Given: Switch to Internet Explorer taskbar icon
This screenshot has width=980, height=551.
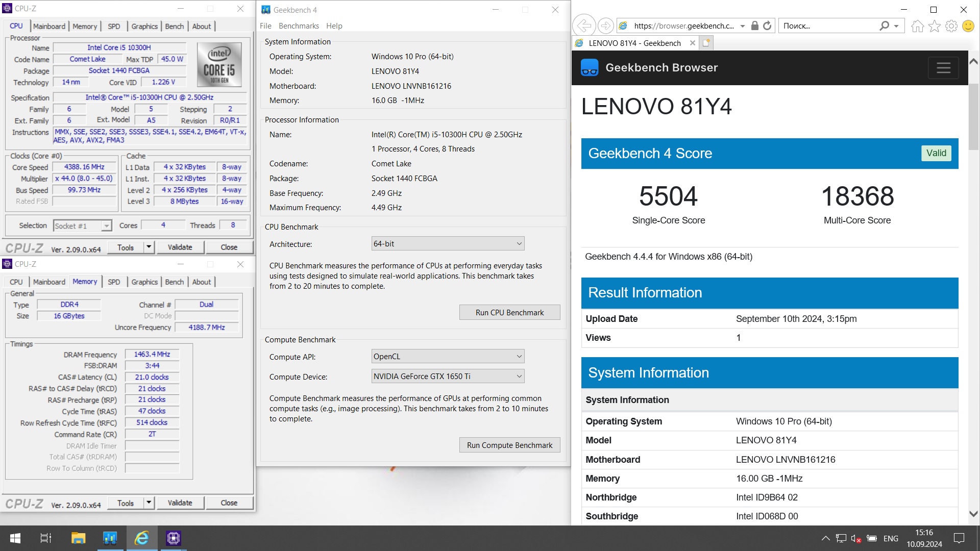Looking at the screenshot, I should pos(141,538).
